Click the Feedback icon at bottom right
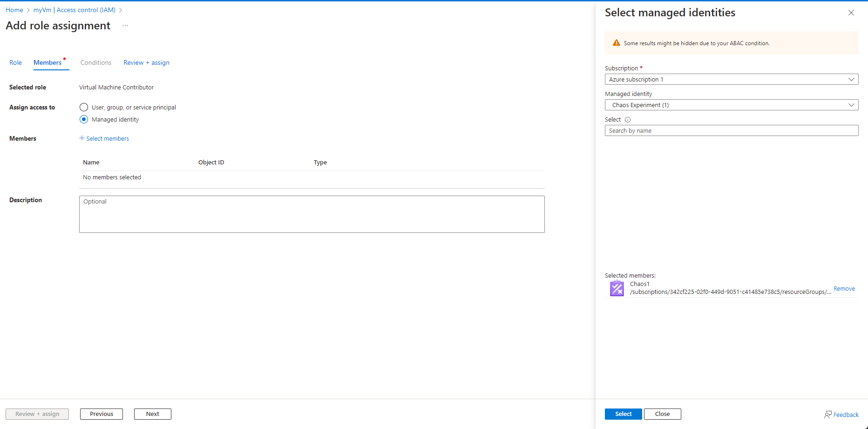 point(828,415)
